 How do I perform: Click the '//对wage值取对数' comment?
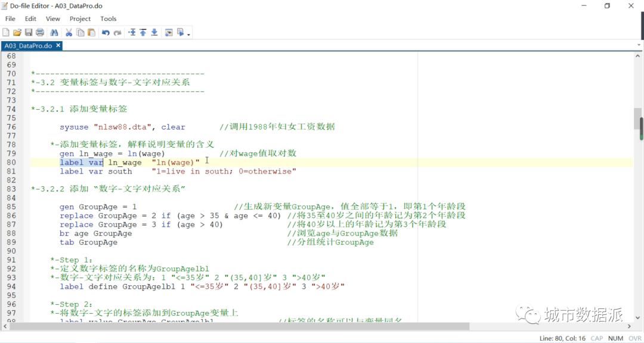258,153
